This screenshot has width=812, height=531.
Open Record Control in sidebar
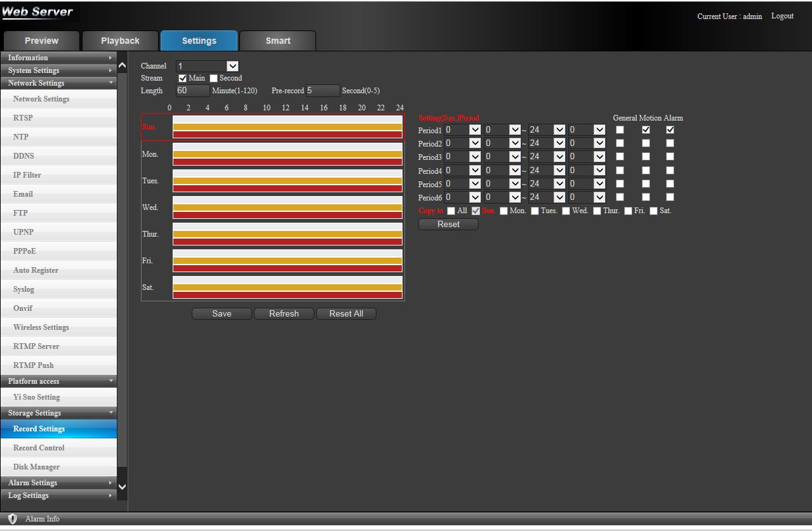point(39,448)
